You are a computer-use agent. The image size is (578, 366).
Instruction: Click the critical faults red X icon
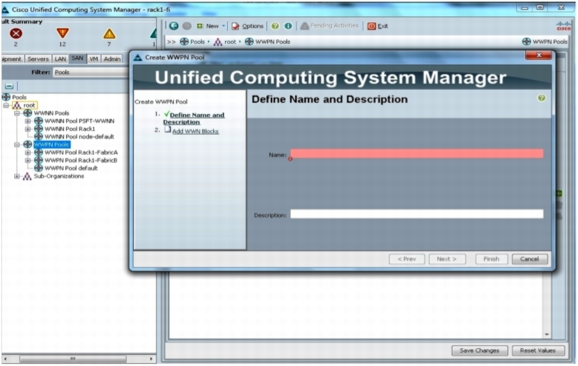coord(15,34)
